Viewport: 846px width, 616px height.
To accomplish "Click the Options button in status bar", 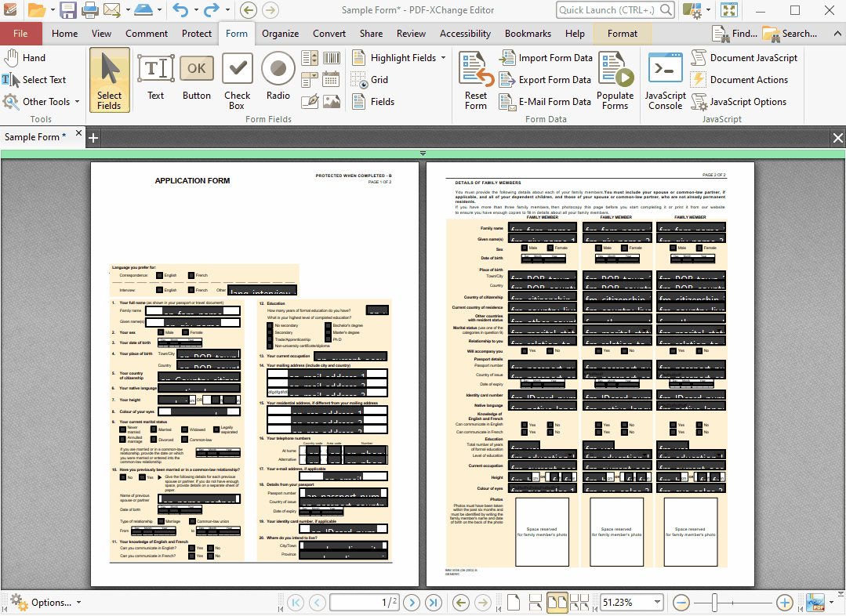I will [x=45, y=603].
